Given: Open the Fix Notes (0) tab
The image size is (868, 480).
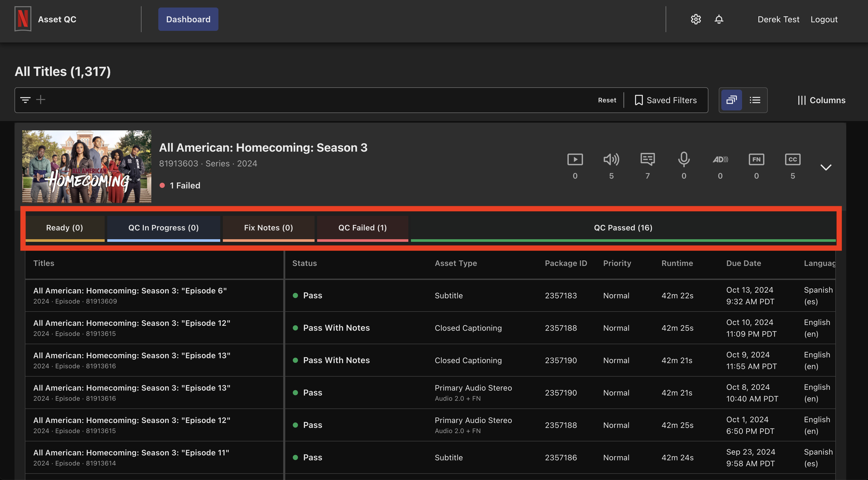Looking at the screenshot, I should pos(268,229).
